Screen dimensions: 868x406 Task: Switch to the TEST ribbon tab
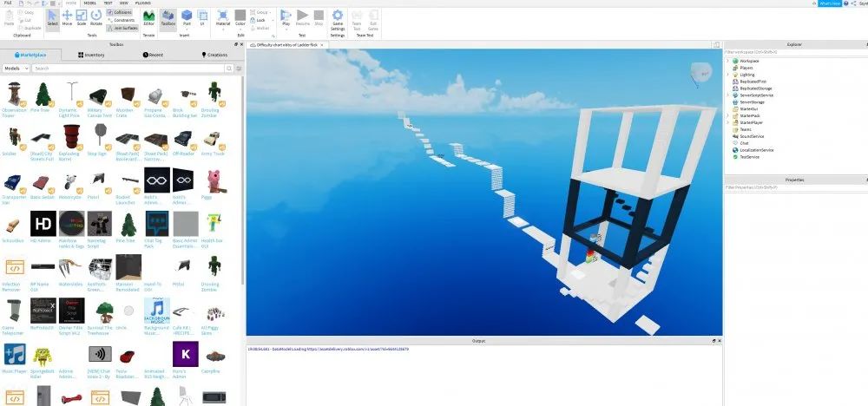108,3
